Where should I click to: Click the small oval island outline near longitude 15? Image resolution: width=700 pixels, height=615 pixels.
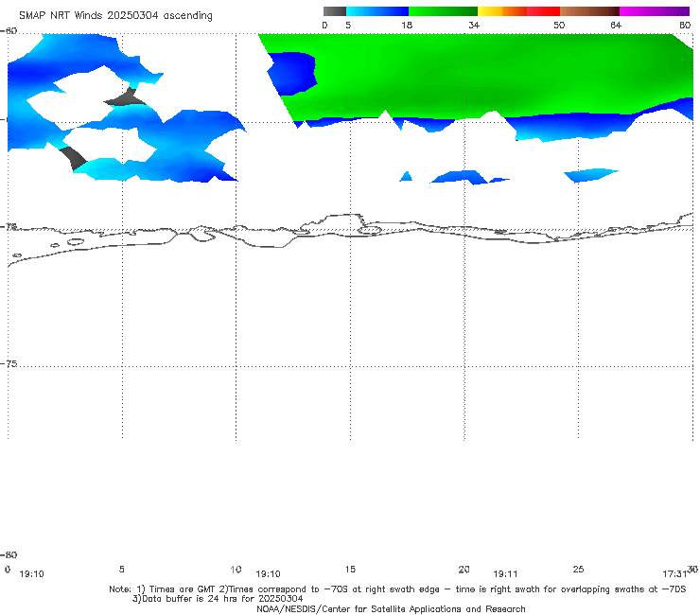[370, 231]
